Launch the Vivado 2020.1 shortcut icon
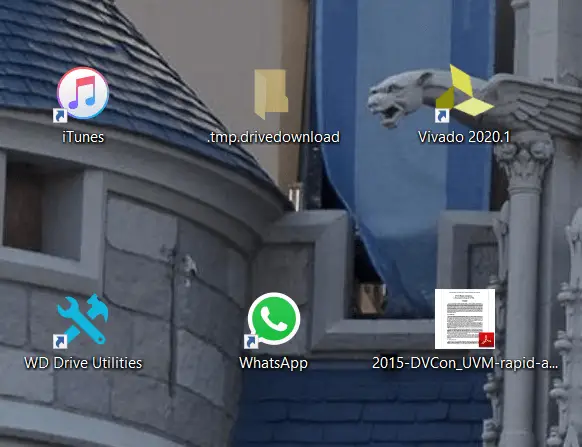582x447 pixels. point(464,93)
